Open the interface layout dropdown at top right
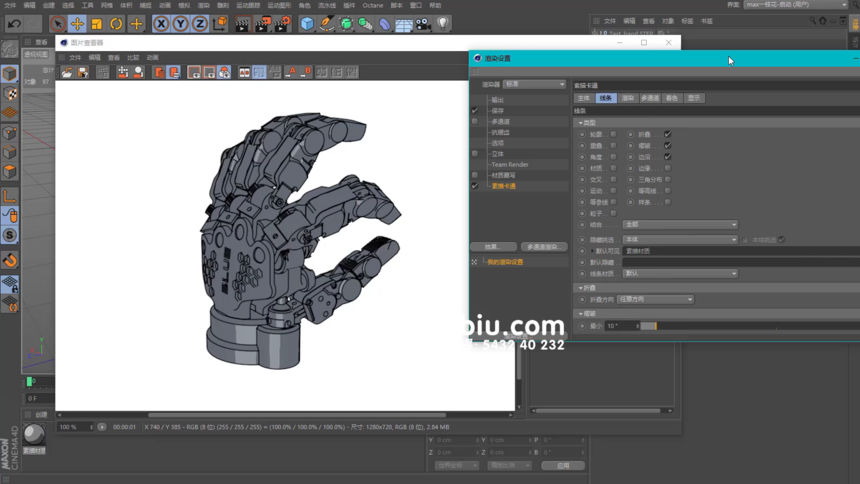Viewport: 860px width, 484px height. [x=796, y=5]
